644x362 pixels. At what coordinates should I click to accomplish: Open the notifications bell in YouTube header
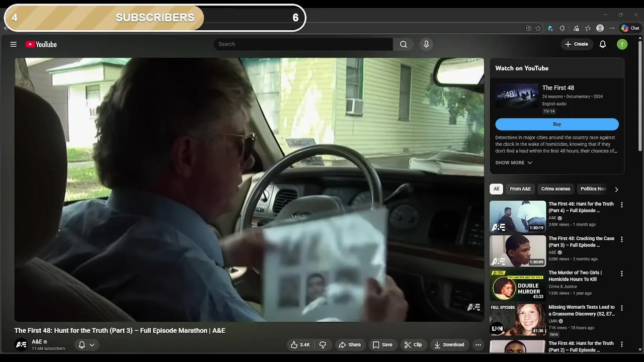[603, 44]
